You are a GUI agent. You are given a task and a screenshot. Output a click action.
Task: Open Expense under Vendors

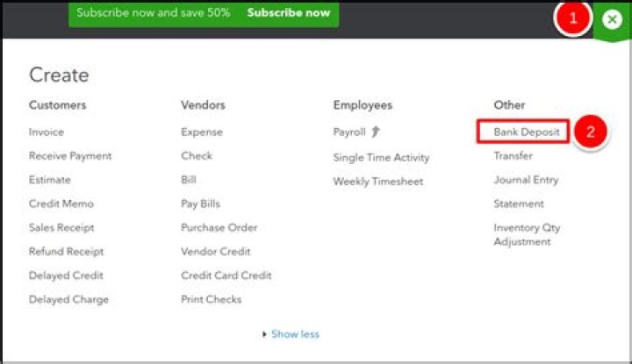pos(202,132)
